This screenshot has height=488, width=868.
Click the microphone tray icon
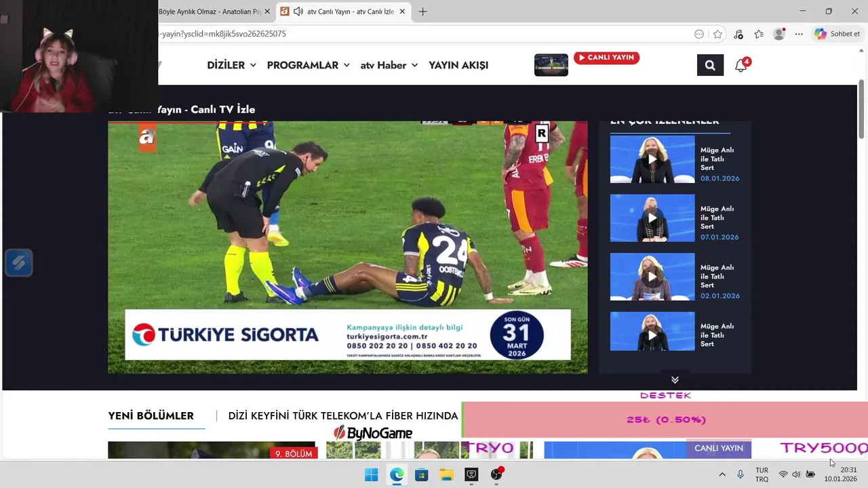741,474
